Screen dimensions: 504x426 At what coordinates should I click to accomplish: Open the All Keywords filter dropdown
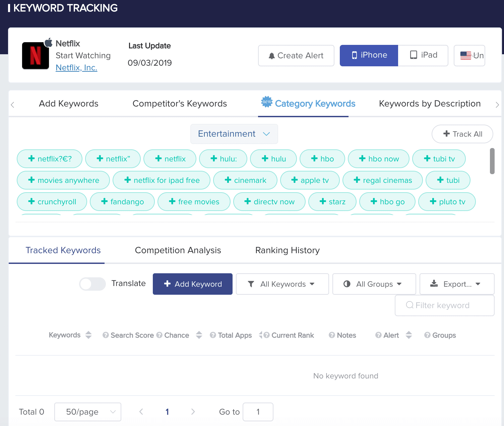[282, 284]
